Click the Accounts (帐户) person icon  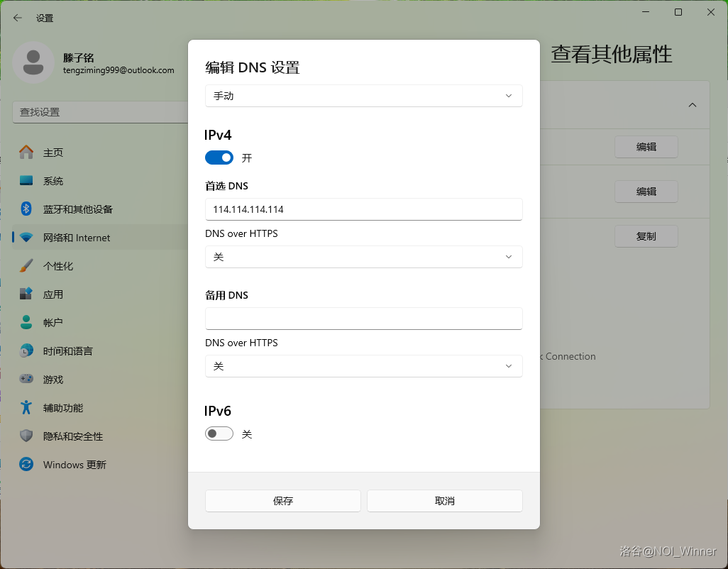point(26,323)
